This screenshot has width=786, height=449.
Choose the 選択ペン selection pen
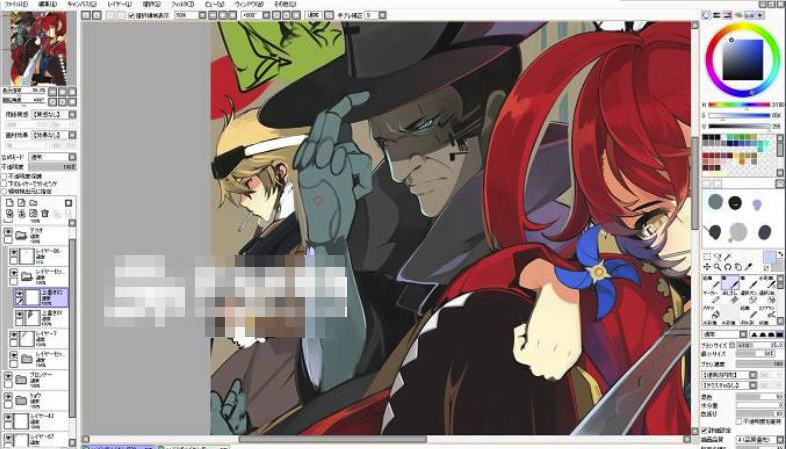[750, 296]
